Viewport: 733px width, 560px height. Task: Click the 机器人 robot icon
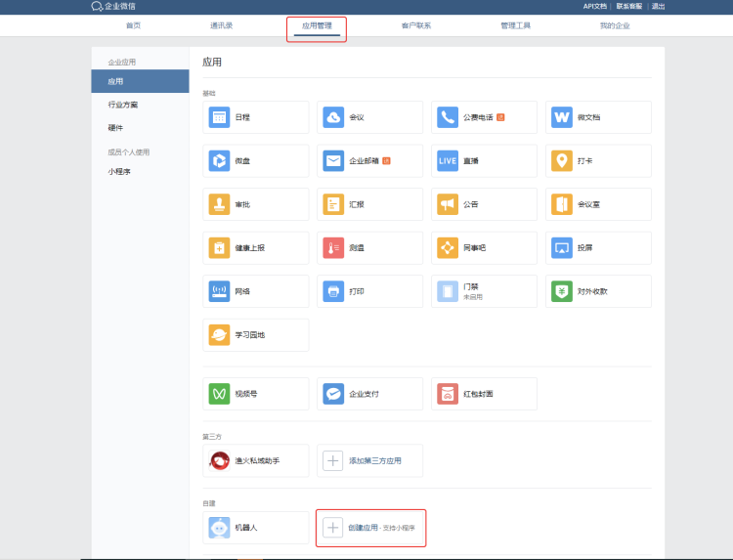click(219, 528)
